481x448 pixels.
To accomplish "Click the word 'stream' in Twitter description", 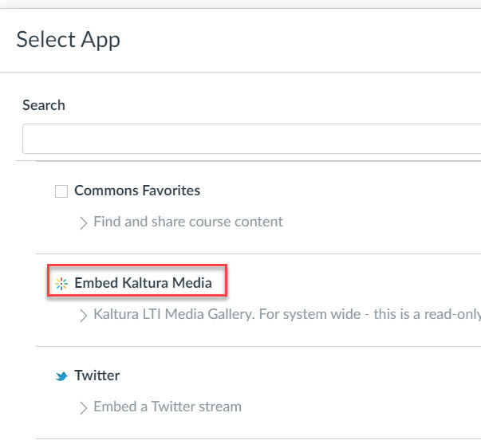I will pyautogui.click(x=220, y=407).
